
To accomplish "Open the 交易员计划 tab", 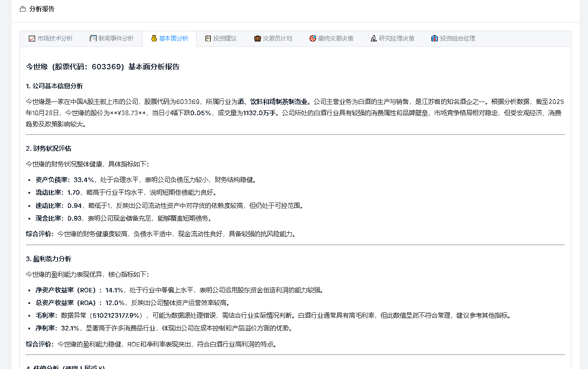I will [x=273, y=39].
